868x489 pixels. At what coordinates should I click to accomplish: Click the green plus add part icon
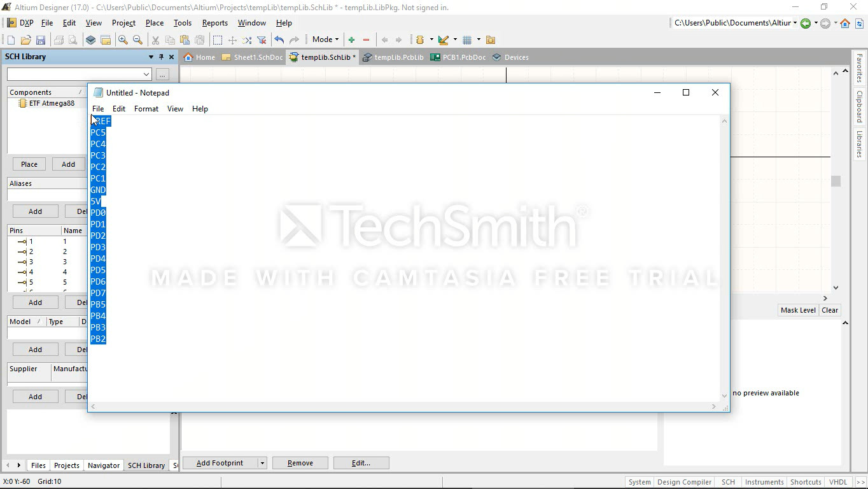tap(351, 40)
